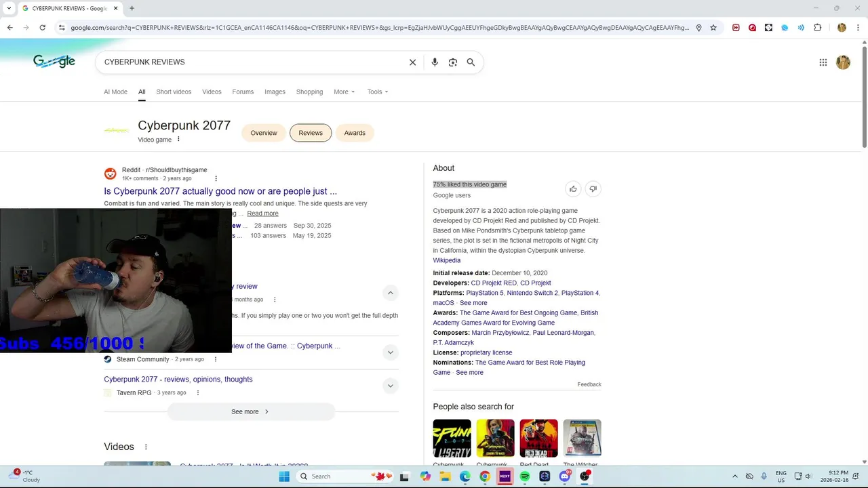
Task: Collapse the expanded review result chevron
Action: 390,293
